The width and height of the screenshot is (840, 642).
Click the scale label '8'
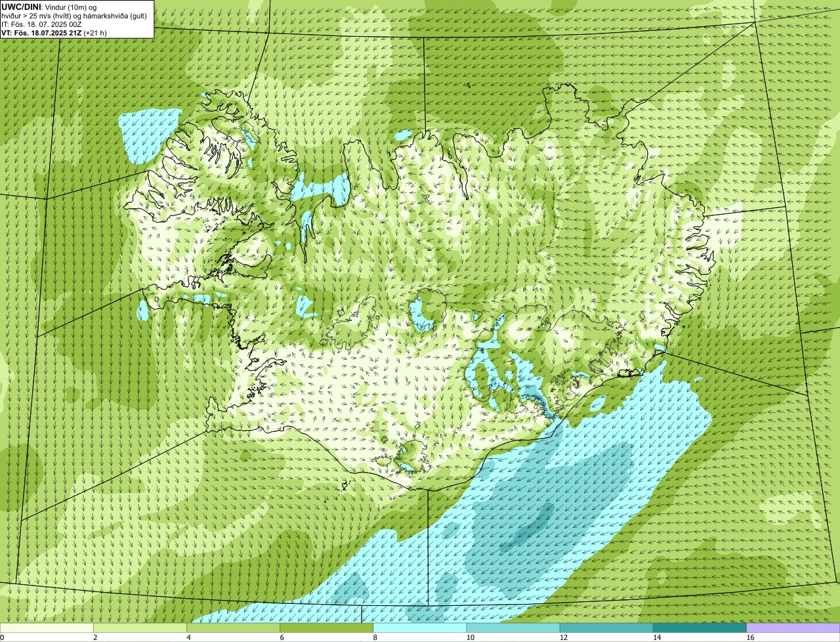point(375,637)
